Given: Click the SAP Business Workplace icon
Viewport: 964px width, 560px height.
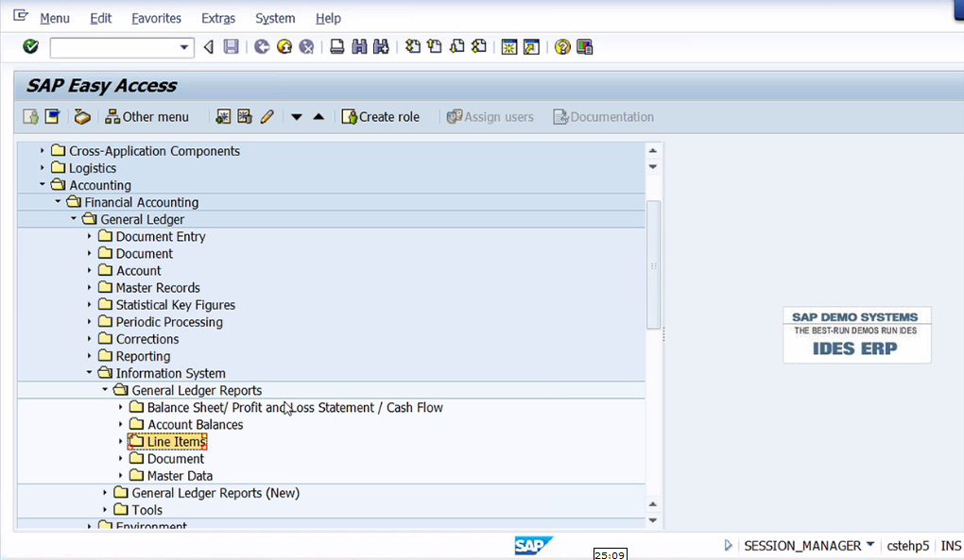Looking at the screenshot, I should click(82, 117).
